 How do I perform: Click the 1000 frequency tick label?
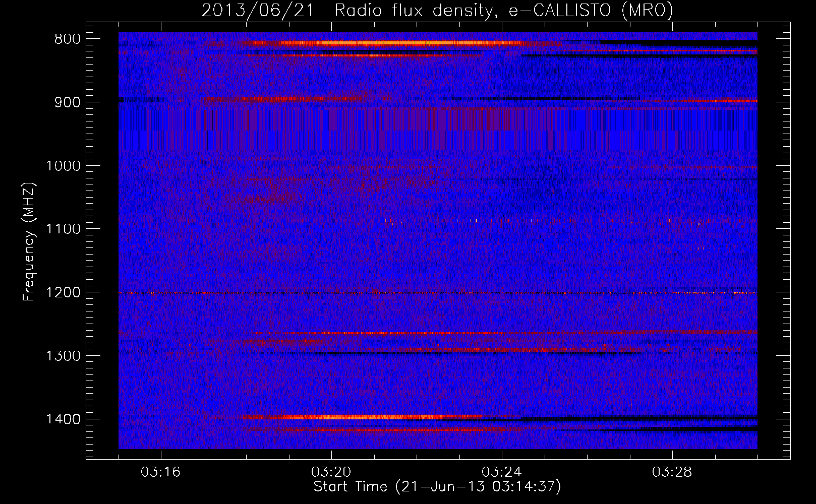(63, 166)
